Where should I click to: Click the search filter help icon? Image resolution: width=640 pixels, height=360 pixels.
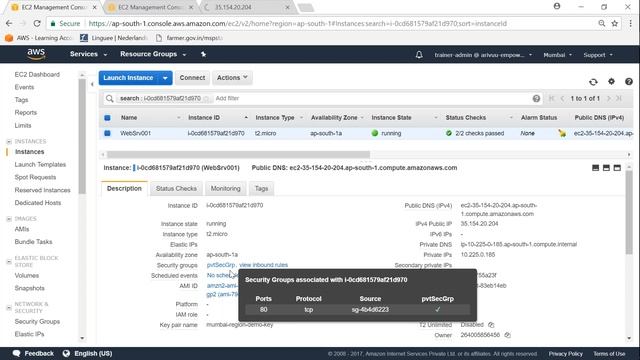click(536, 98)
